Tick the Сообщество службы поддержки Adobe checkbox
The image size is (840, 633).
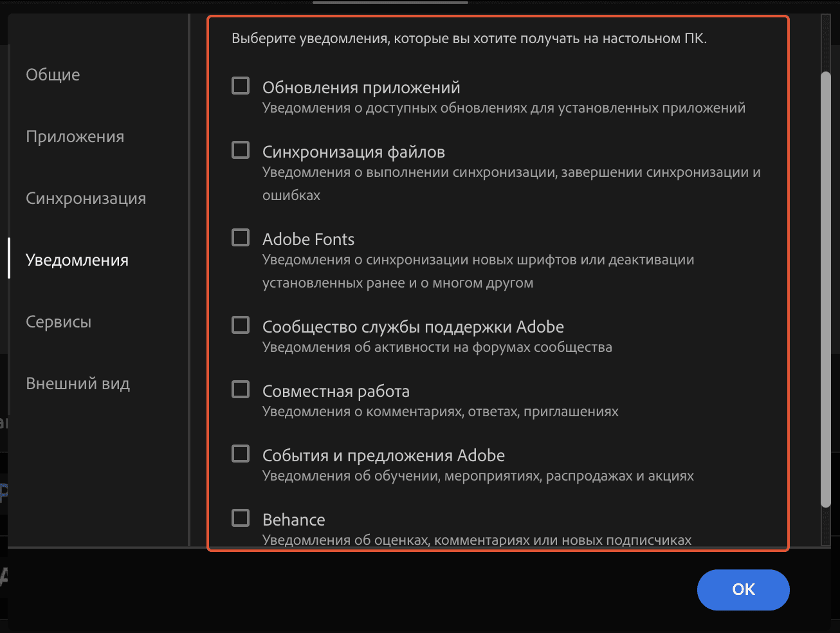(x=241, y=325)
